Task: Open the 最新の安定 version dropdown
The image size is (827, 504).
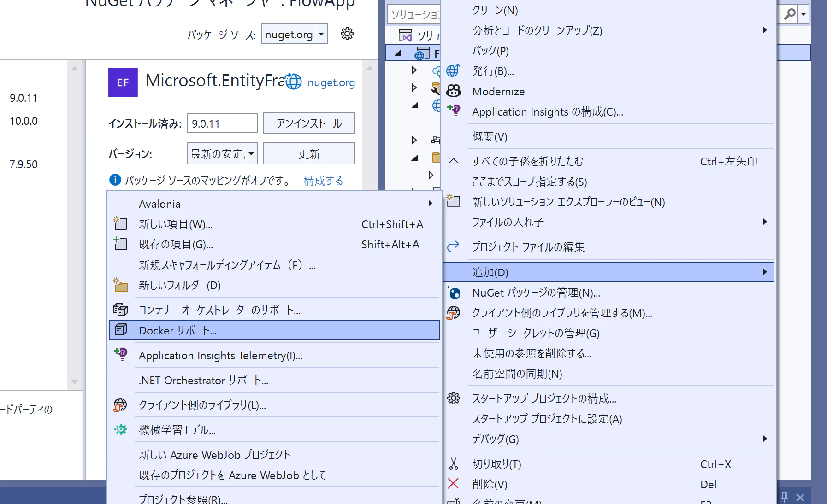Action: (251, 153)
